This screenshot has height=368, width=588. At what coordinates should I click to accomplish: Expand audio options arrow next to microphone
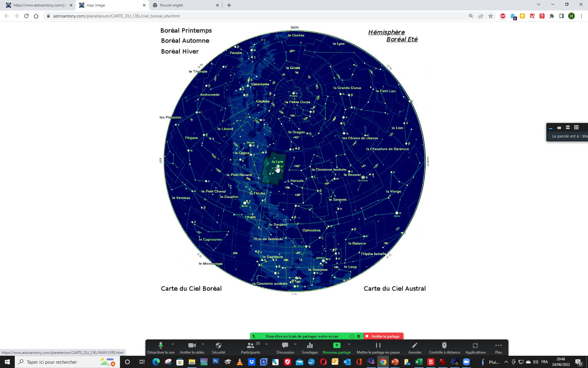coord(173,344)
